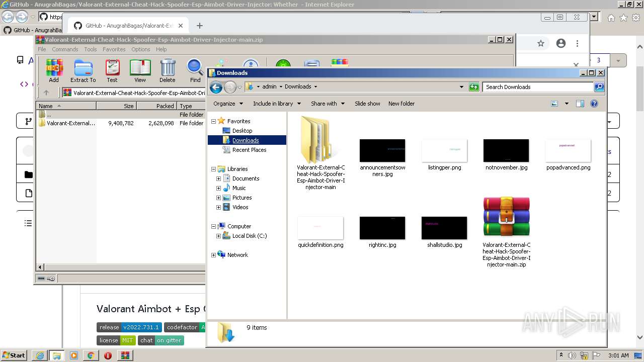Viewport: 644px width, 362px height.
Task: Open IE favorites star icon
Action: (x=623, y=18)
